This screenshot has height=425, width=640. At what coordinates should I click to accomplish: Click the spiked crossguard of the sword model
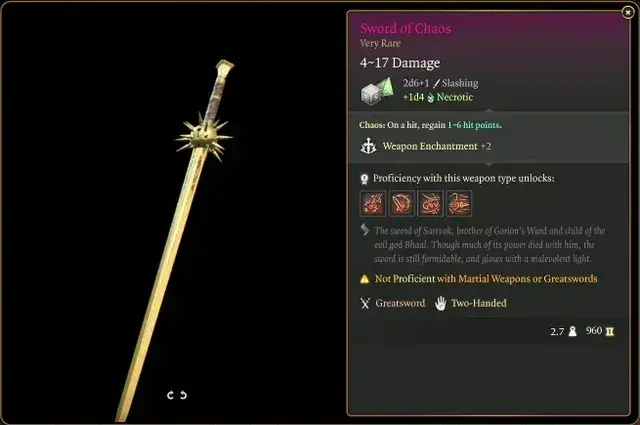(204, 137)
